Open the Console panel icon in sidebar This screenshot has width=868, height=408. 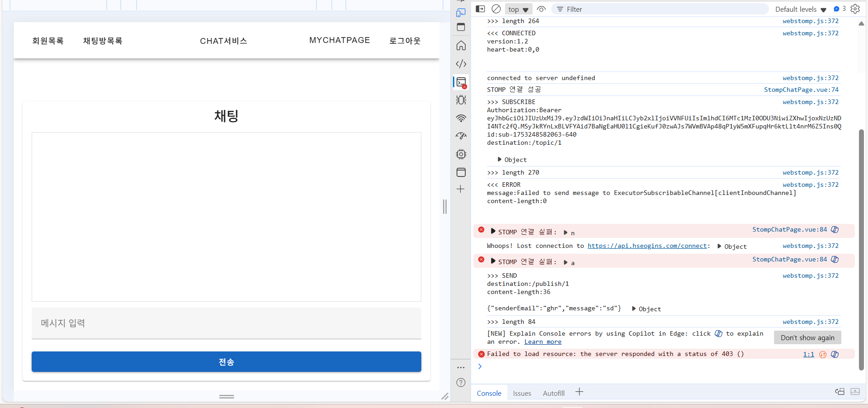461,82
